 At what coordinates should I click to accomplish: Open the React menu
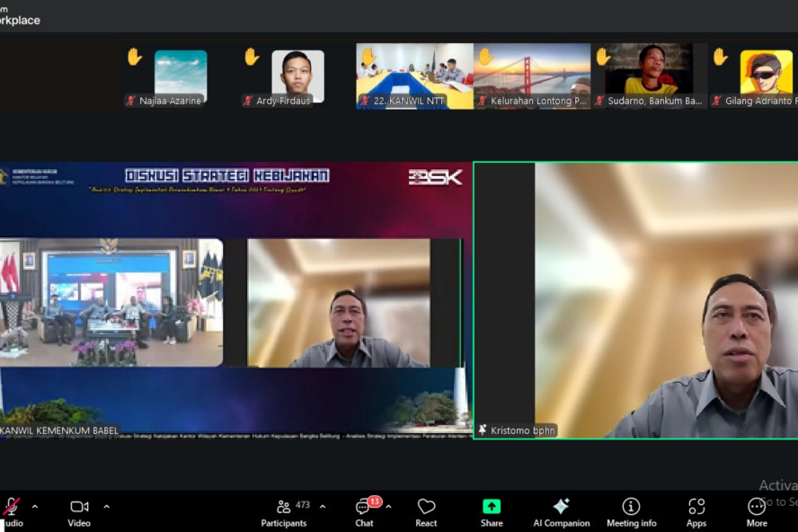426,512
